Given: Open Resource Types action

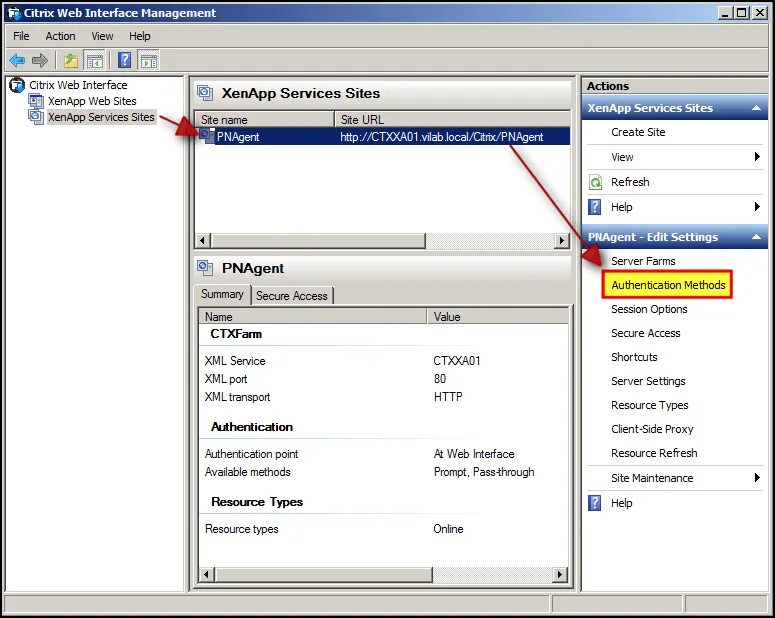Looking at the screenshot, I should (x=649, y=405).
